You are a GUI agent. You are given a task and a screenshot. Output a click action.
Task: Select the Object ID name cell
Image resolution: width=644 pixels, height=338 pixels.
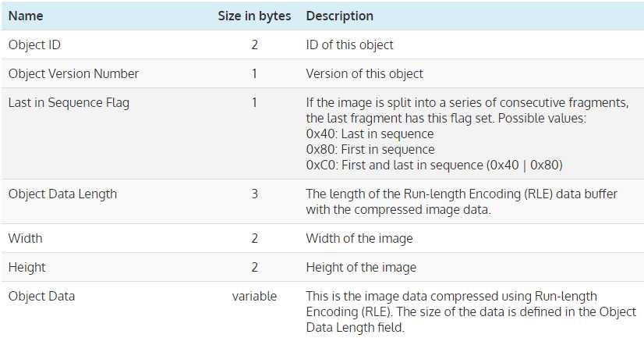(x=34, y=44)
